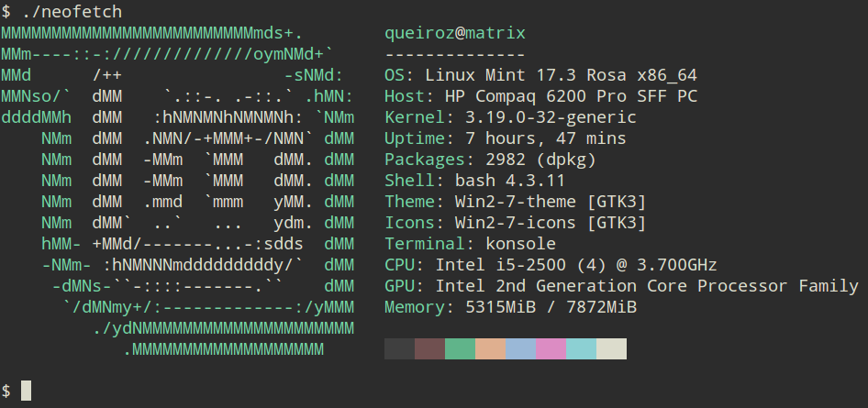Screen dimensions: 868x408
Task: Click the GPU line Intel 2nd Generation
Action: [622, 286]
